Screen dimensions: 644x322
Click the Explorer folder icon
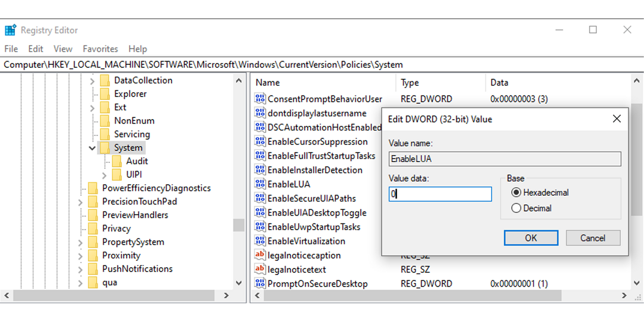point(105,94)
